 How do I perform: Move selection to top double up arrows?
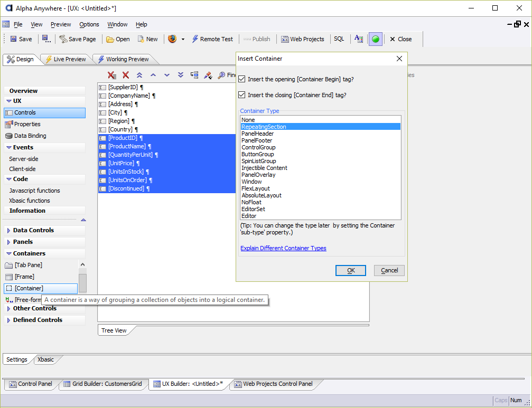139,75
